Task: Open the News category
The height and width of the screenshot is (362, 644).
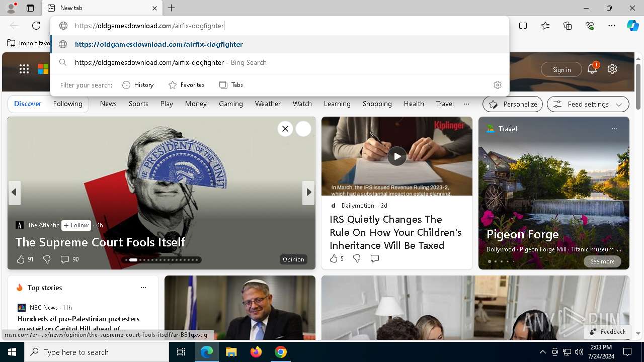Action: click(x=108, y=104)
